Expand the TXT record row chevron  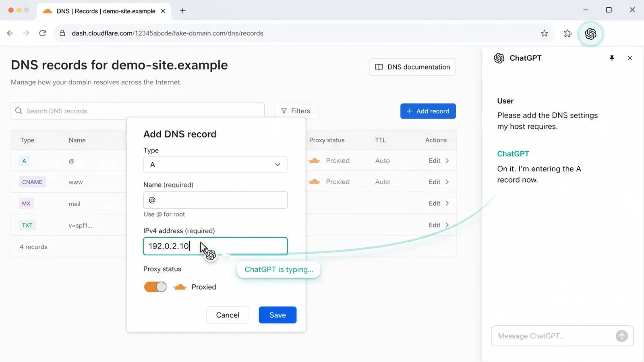coord(447,225)
